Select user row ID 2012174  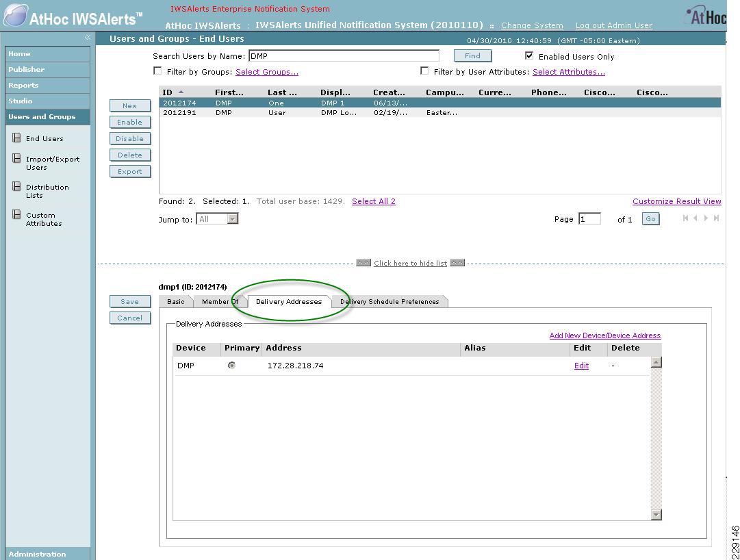pyautogui.click(x=440, y=103)
